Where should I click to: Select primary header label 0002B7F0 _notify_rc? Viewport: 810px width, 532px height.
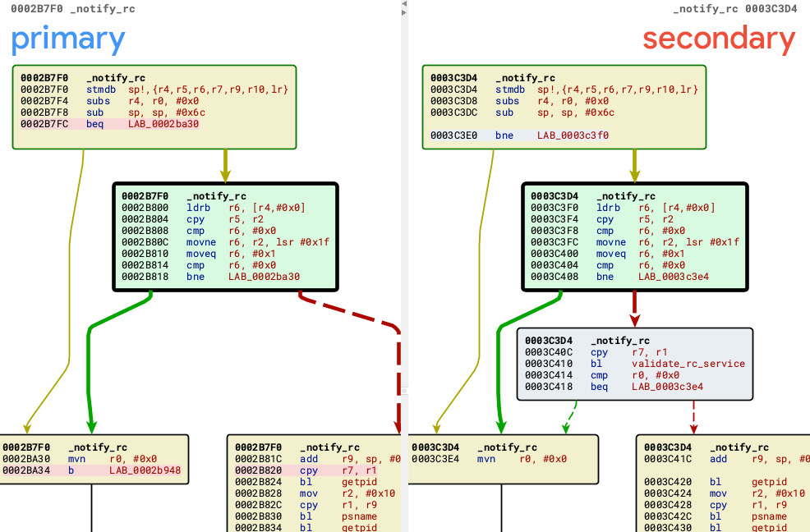73,9
